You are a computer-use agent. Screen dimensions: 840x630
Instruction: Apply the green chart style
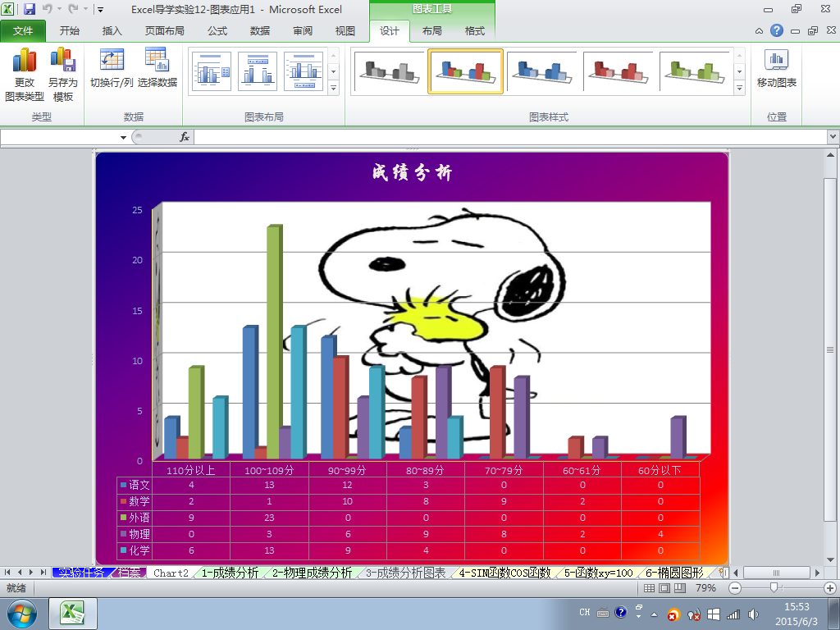click(695, 72)
